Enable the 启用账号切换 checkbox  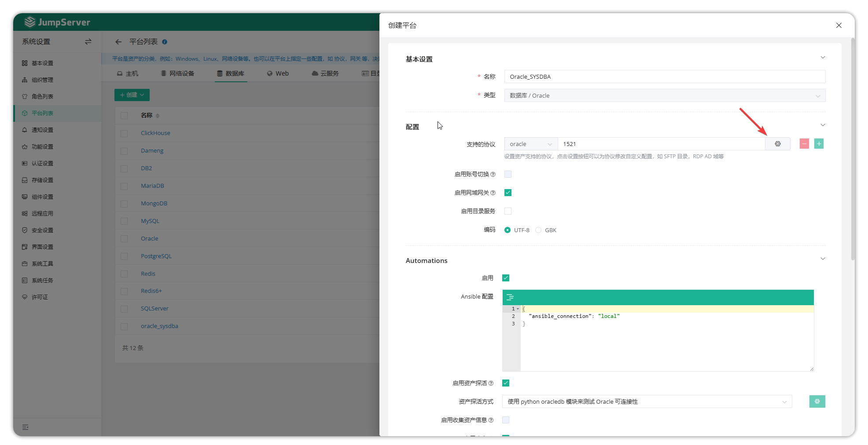(508, 174)
